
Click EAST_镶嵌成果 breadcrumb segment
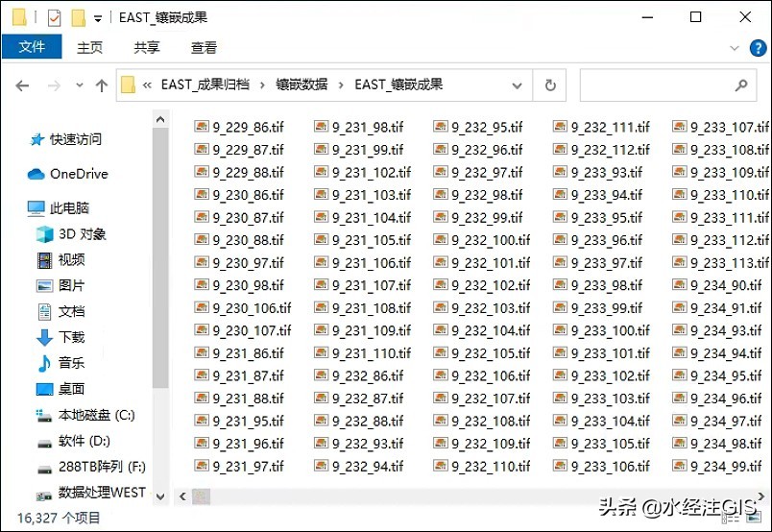[398, 85]
